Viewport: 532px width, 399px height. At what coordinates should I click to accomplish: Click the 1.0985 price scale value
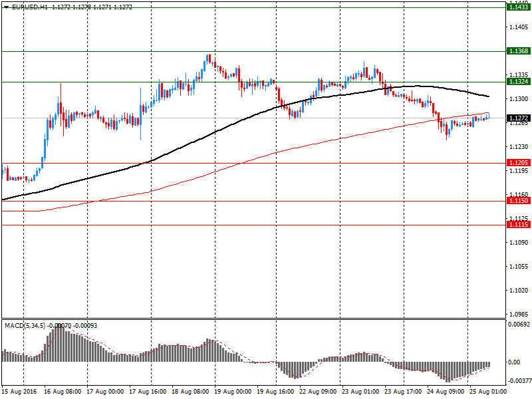tap(519, 314)
